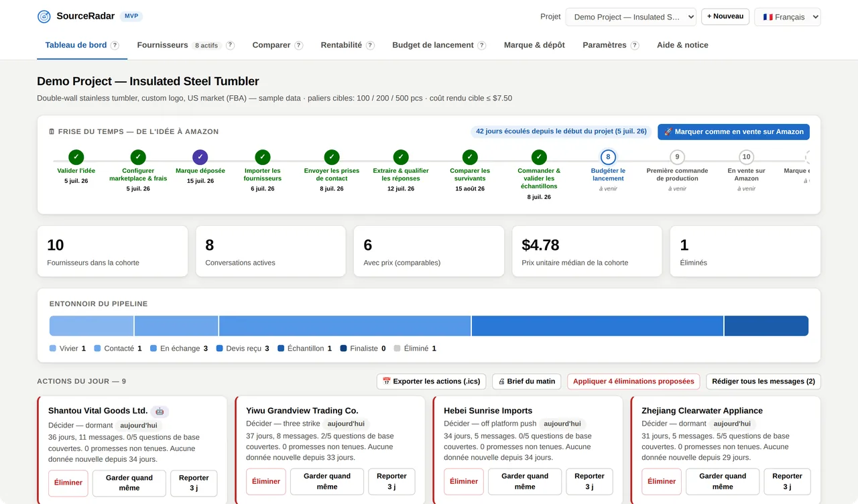Open the Comparer tab
The height and width of the screenshot is (504, 858).
[x=271, y=45]
